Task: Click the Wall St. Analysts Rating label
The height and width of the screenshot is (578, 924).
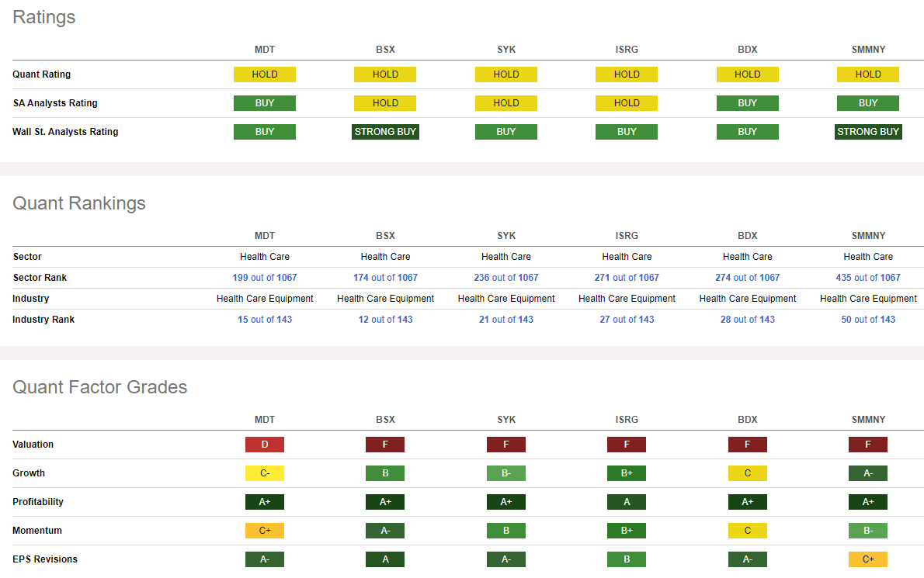Action: tap(65, 132)
